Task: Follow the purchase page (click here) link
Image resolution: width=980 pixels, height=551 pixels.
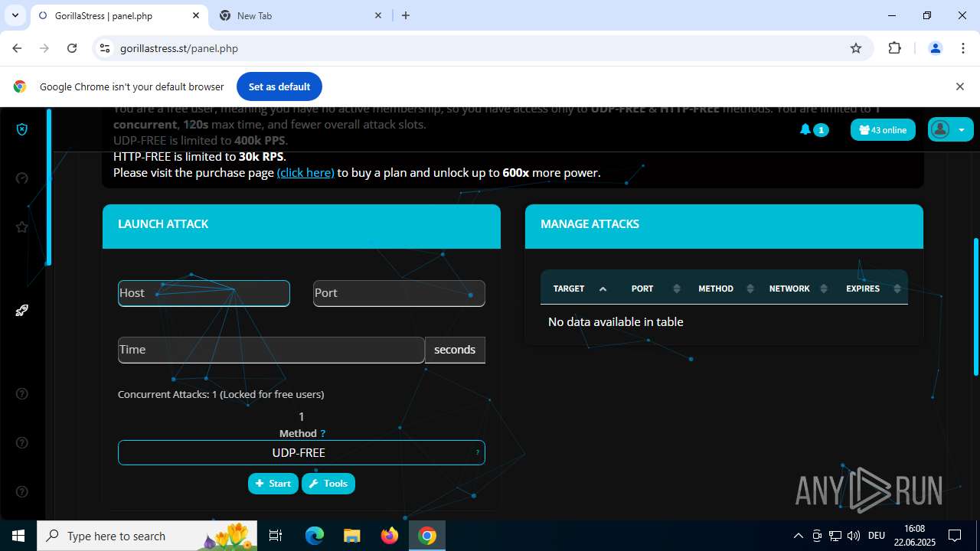Action: click(305, 173)
